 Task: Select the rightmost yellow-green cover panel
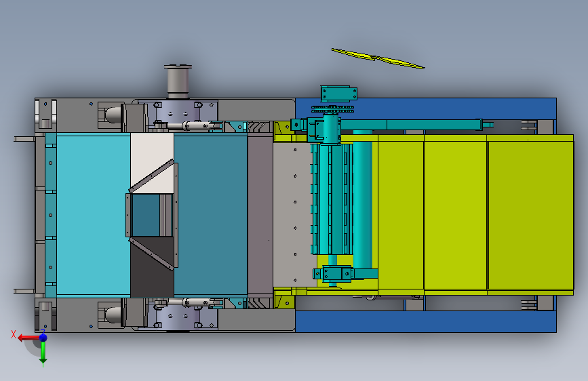[530, 215]
